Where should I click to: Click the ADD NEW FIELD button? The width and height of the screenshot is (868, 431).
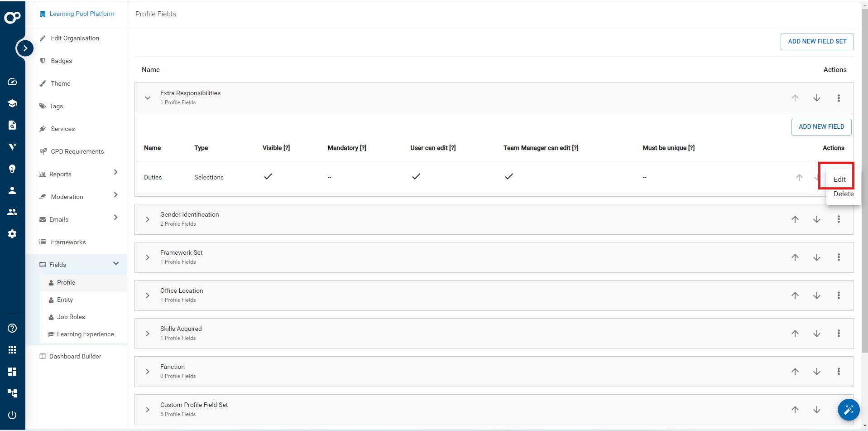tap(821, 127)
